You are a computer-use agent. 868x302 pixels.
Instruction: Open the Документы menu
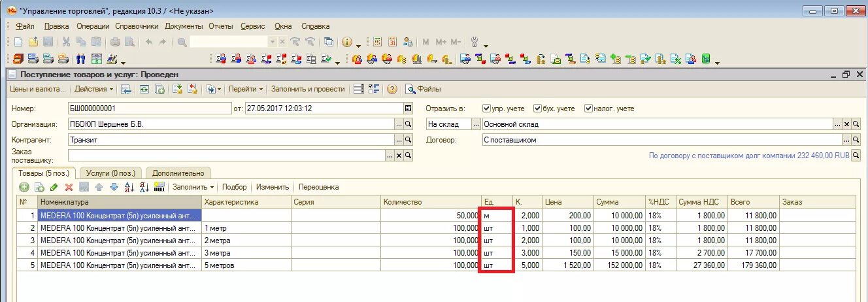[184, 26]
